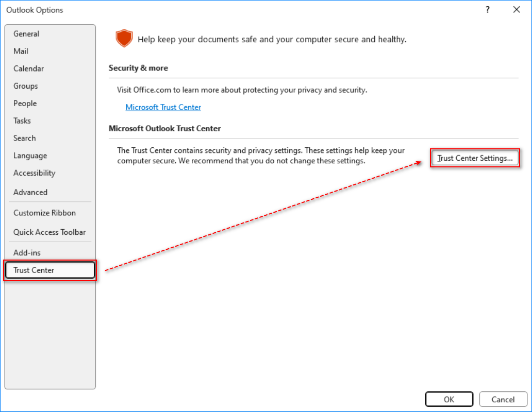Open Accessibility options

coord(50,173)
